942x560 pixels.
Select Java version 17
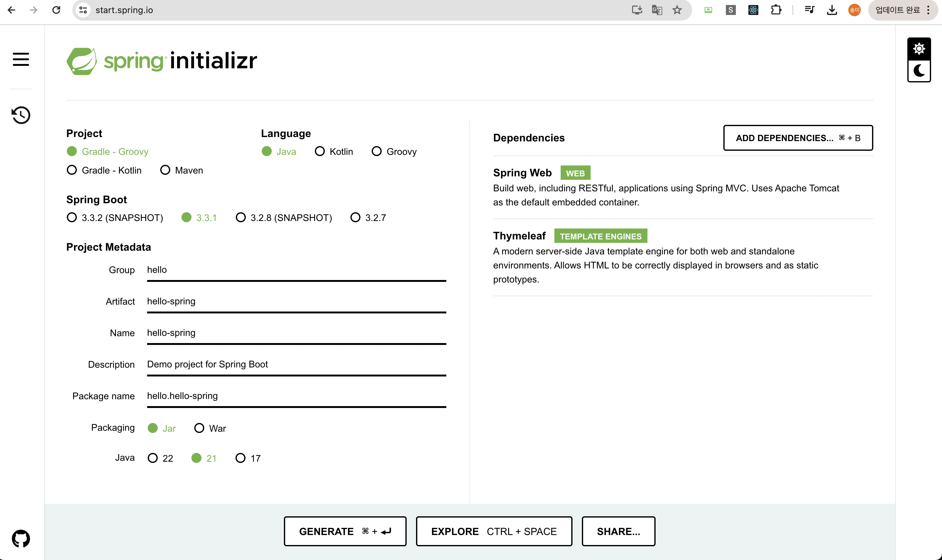(x=240, y=458)
